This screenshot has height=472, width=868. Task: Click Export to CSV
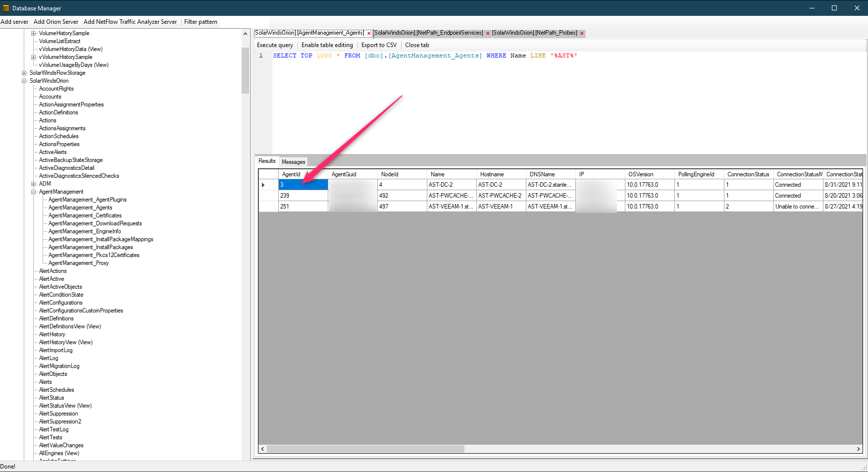[x=379, y=45]
